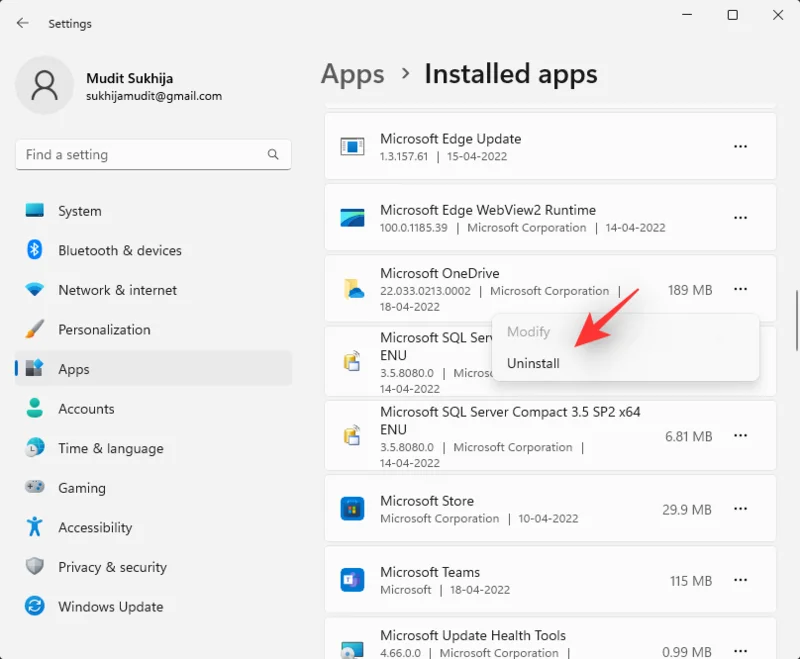Click the user profile avatar
Viewport: 800px width, 659px height.
(x=43, y=87)
